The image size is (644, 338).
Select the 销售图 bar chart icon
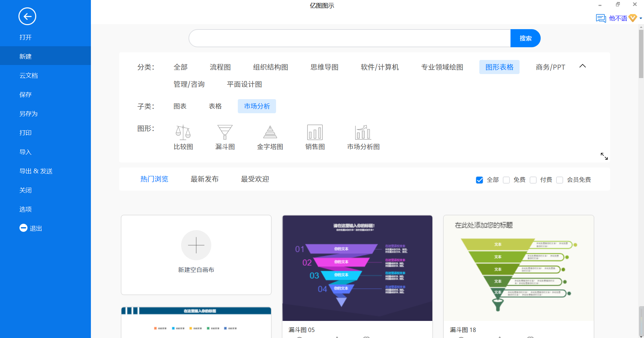[315, 132]
